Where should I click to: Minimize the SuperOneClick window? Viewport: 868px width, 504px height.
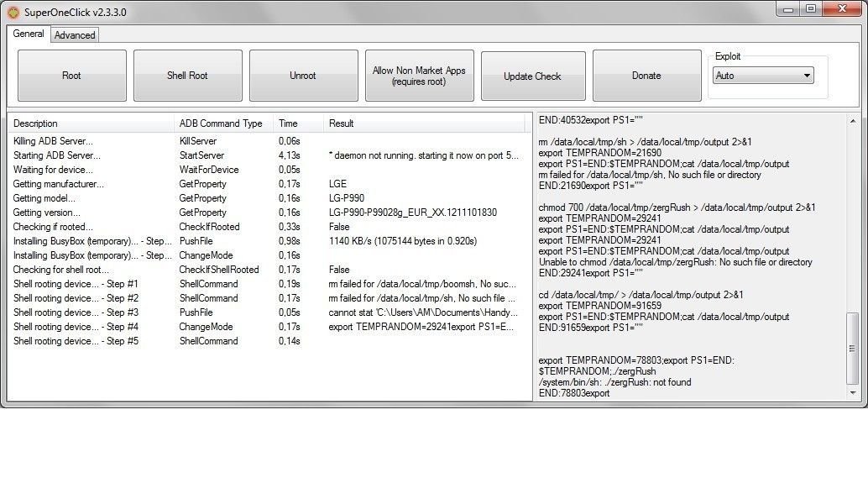(x=789, y=8)
